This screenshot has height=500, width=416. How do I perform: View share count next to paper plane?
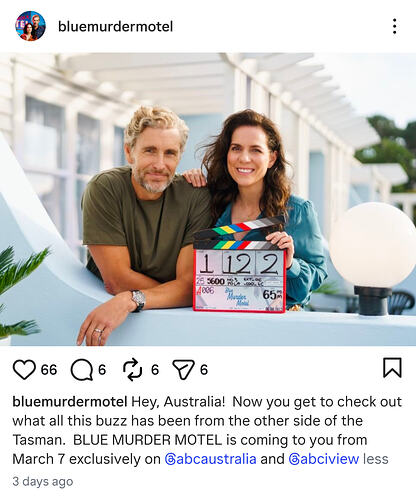[x=204, y=370]
